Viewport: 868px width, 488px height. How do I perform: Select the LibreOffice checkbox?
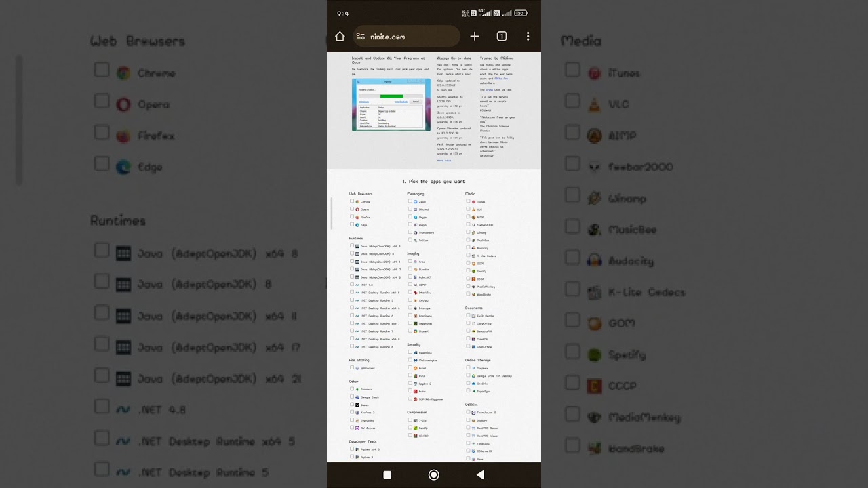pos(469,323)
